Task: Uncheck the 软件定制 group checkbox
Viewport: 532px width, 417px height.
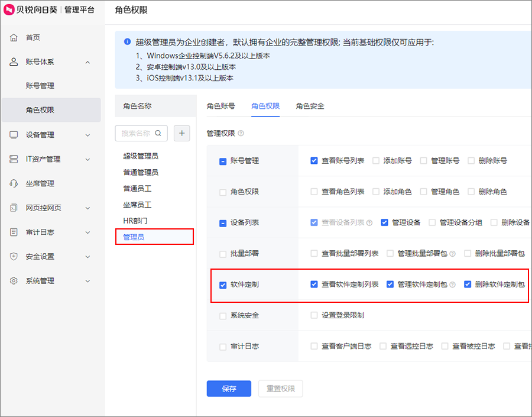Action: click(223, 285)
